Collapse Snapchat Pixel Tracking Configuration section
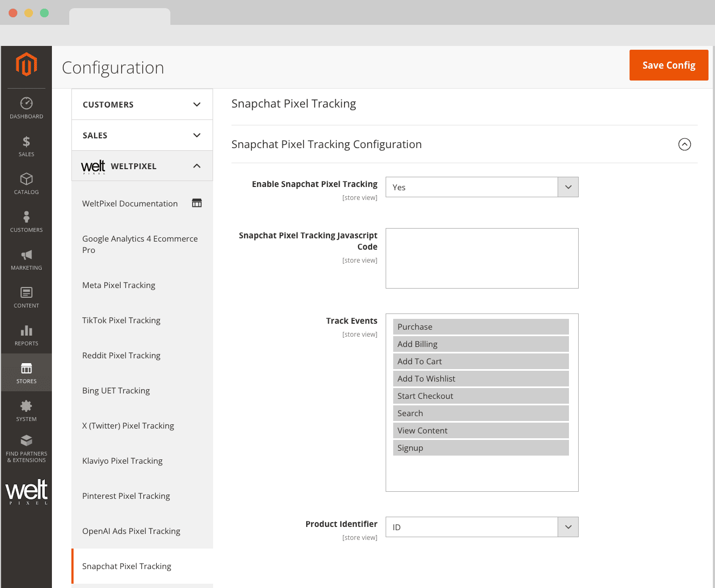 point(685,144)
